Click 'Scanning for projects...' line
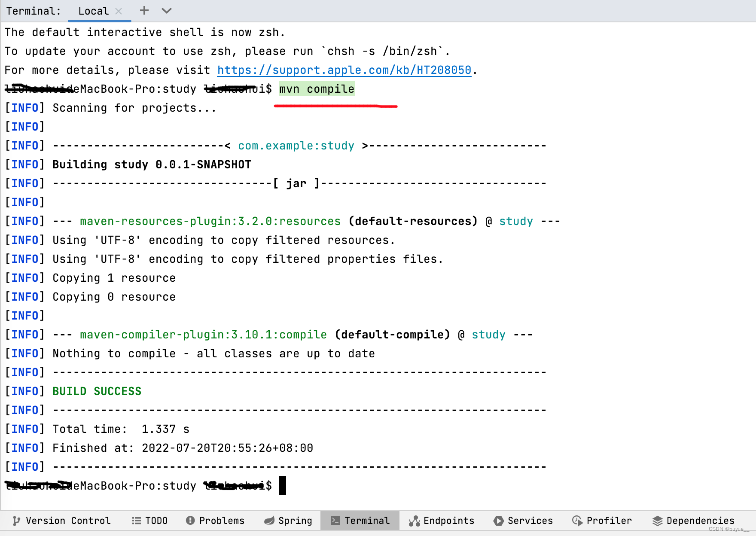This screenshot has width=756, height=536. [x=134, y=108]
